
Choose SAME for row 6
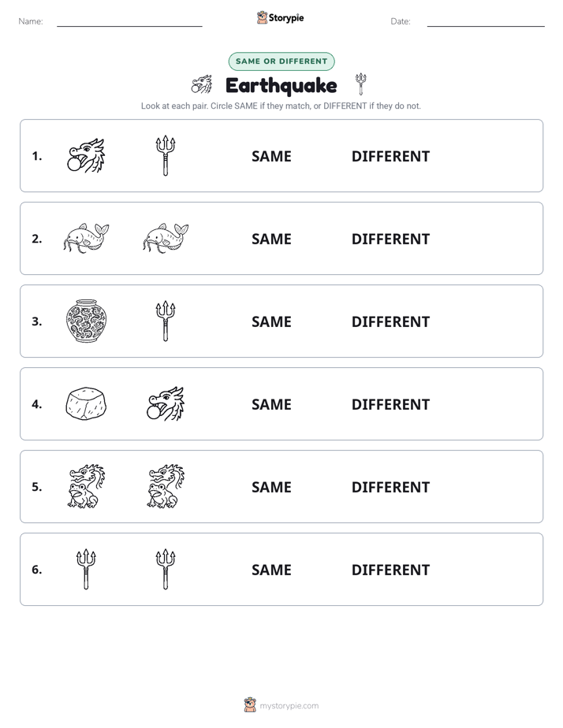tap(271, 570)
